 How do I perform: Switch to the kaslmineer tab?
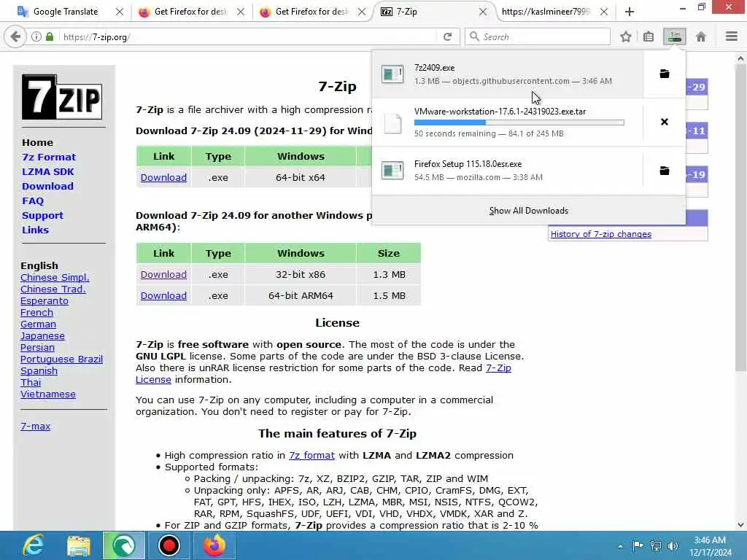[546, 12]
